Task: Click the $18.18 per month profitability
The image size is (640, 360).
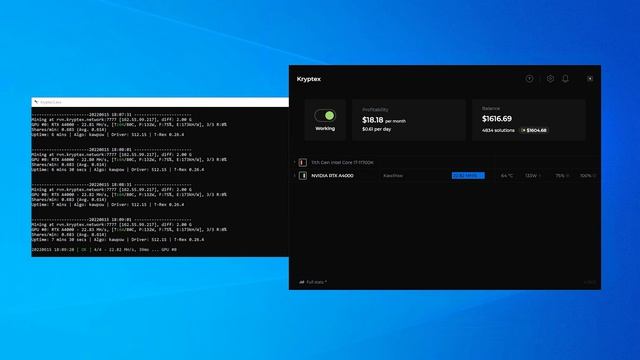Action: (384, 120)
